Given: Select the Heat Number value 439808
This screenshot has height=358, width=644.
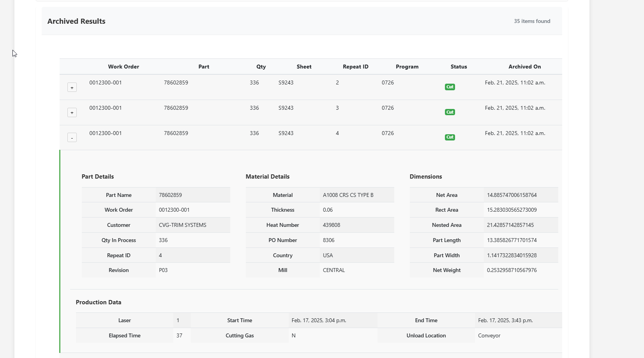Looking at the screenshot, I should coord(332,225).
